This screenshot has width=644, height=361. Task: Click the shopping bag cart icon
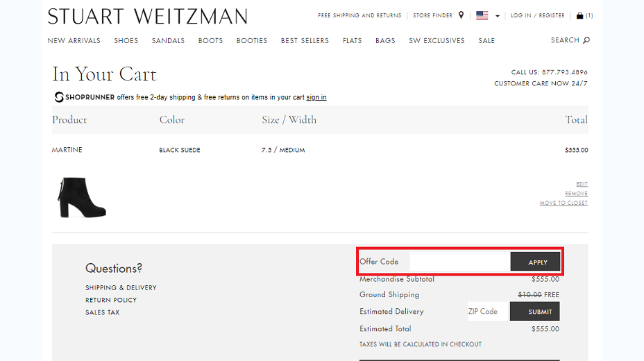579,15
